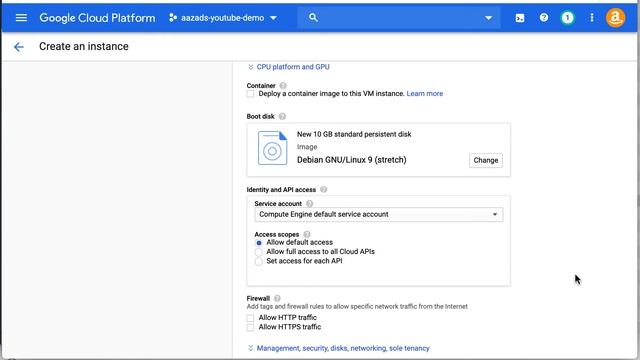Screen dimensions: 640x360
Task: Open the hamburger navigation menu
Action: coord(21,18)
